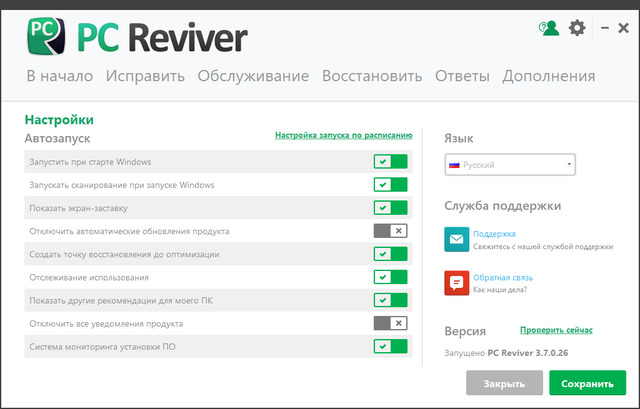Open the Дополнения tab
640x409 pixels.
[549, 76]
